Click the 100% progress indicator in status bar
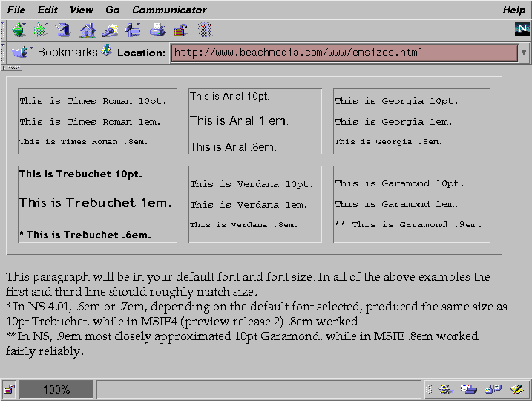 click(x=56, y=389)
